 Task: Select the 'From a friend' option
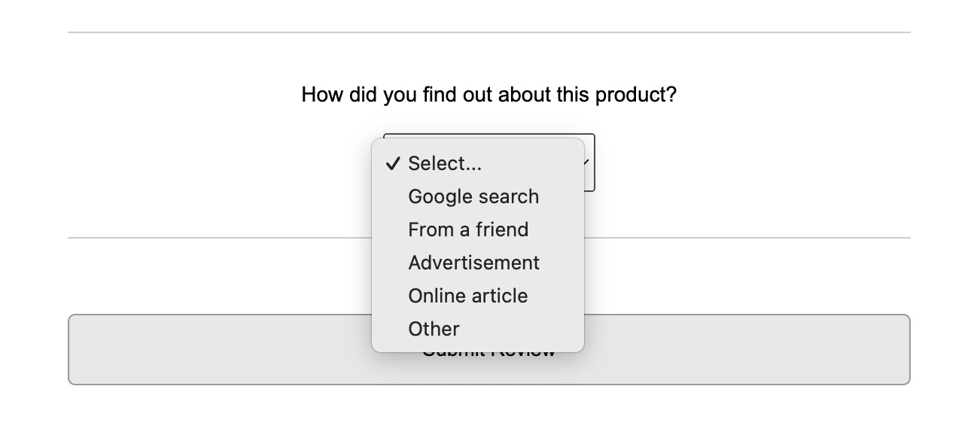pos(467,230)
